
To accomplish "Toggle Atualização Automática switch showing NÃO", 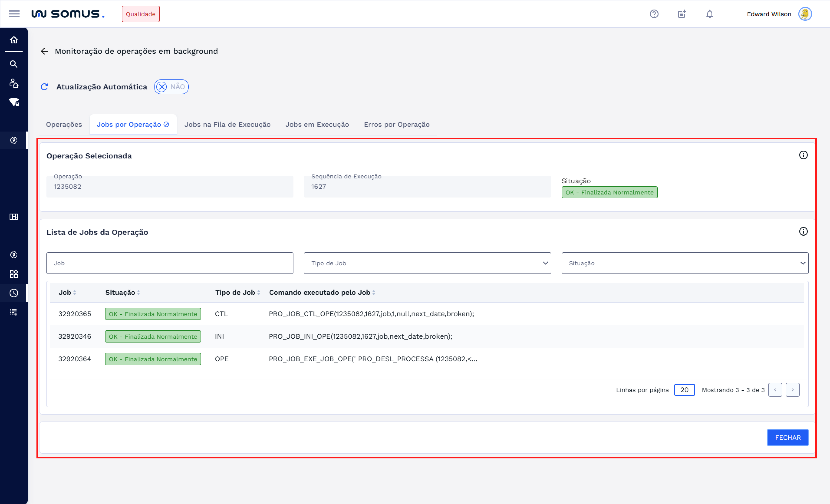I will click(171, 87).
